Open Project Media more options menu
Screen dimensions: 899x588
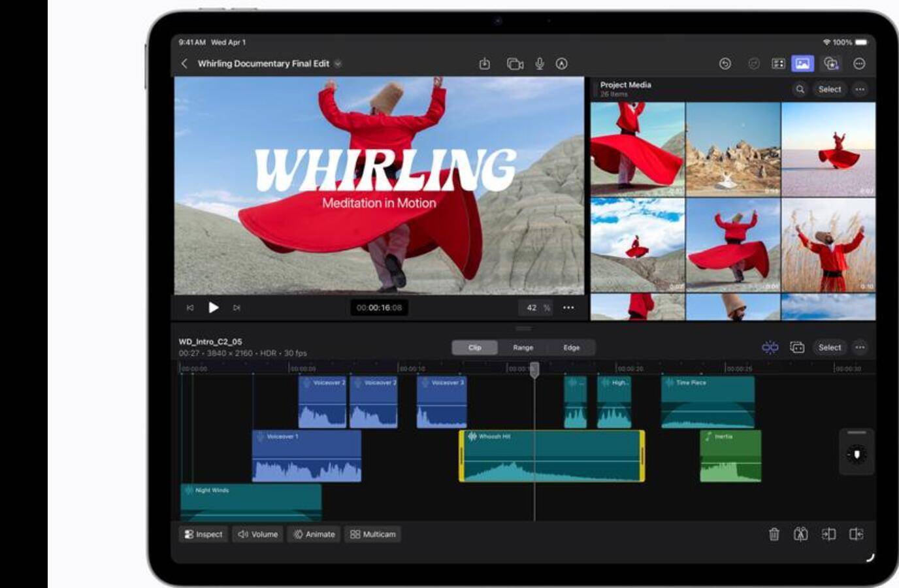pyautogui.click(x=860, y=90)
